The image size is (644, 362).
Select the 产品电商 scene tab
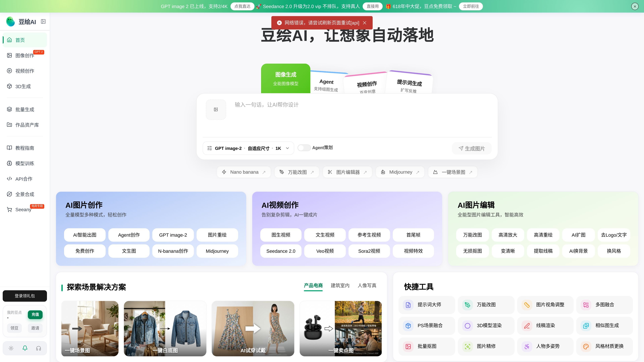313,286
